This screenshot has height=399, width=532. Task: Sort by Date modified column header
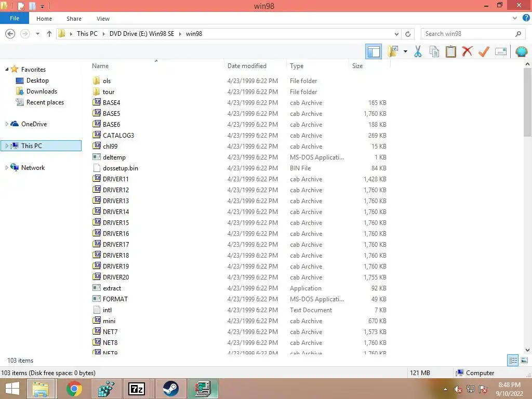pos(247,66)
